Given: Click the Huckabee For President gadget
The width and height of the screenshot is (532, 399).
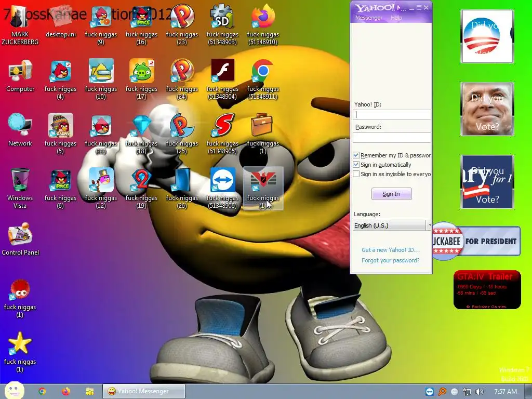Looking at the screenshot, I should (476, 241).
